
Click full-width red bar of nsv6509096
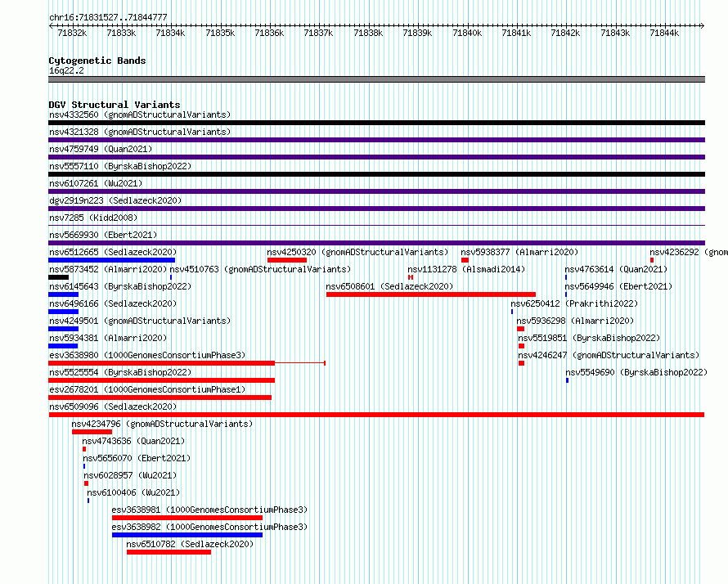tap(376, 415)
